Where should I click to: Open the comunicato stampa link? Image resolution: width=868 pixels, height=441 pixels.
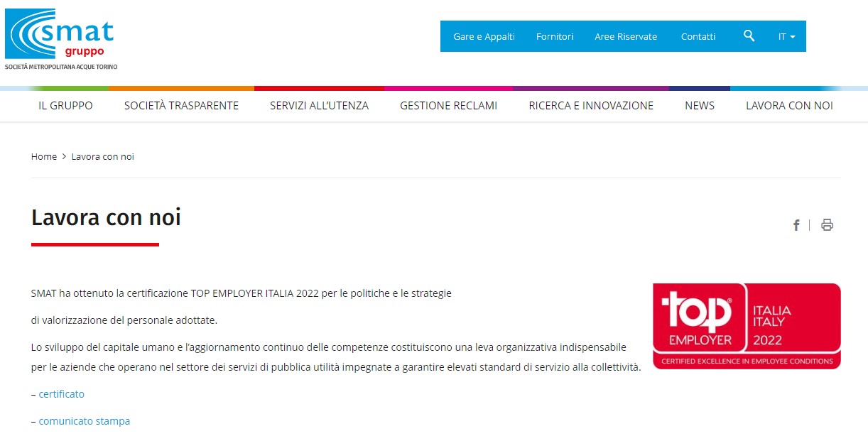84,421
